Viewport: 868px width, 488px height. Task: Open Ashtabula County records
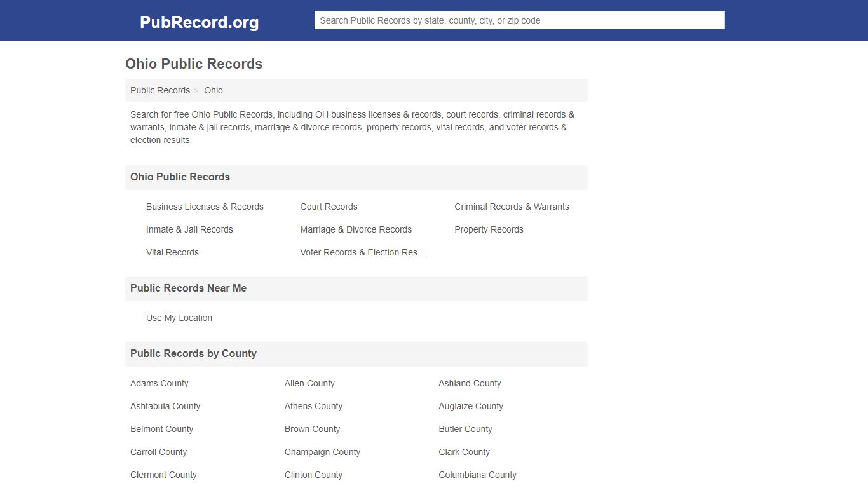tap(165, 406)
